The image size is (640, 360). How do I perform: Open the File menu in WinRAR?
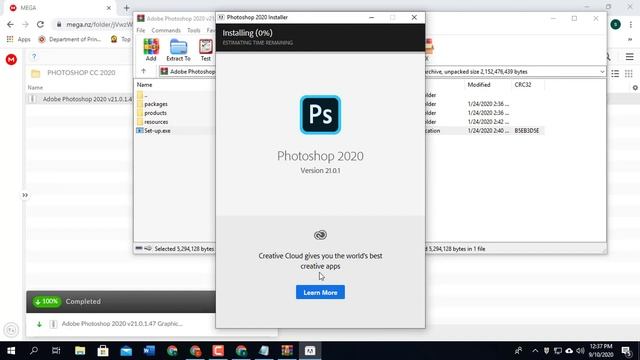(141, 30)
